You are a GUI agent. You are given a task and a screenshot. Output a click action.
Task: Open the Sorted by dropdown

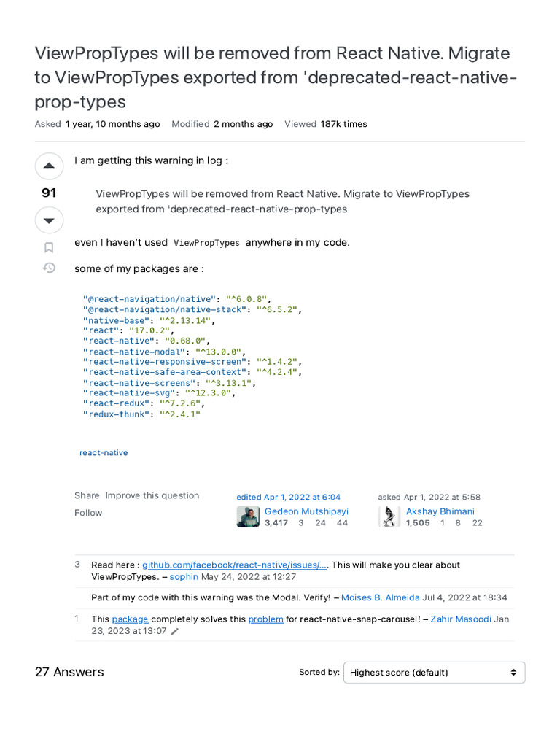(x=434, y=673)
